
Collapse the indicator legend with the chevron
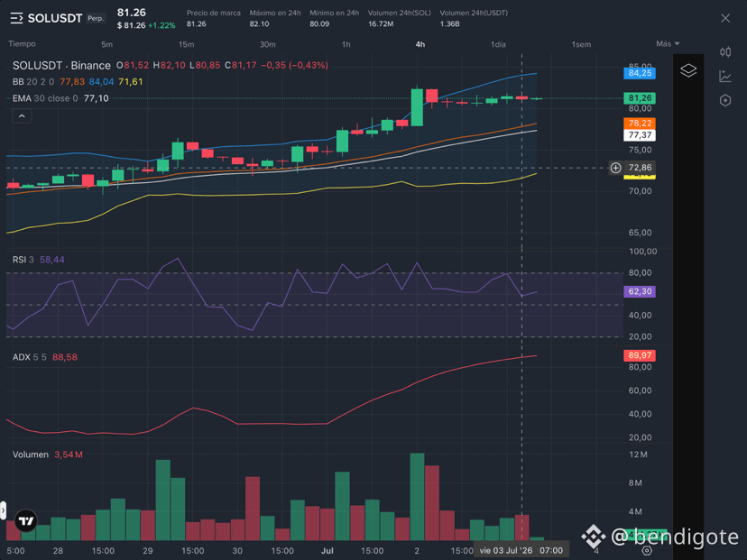tap(22, 116)
